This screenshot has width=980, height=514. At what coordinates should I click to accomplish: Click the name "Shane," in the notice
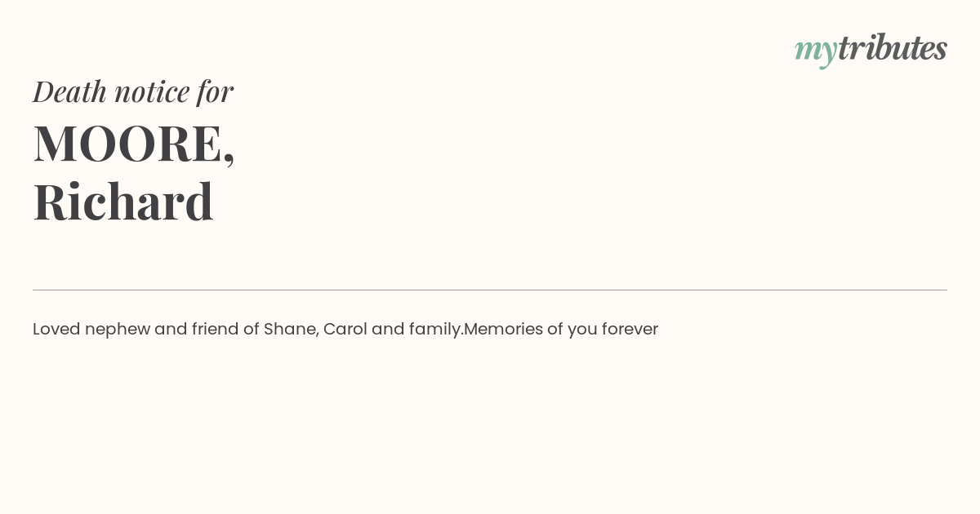pyautogui.click(x=291, y=330)
